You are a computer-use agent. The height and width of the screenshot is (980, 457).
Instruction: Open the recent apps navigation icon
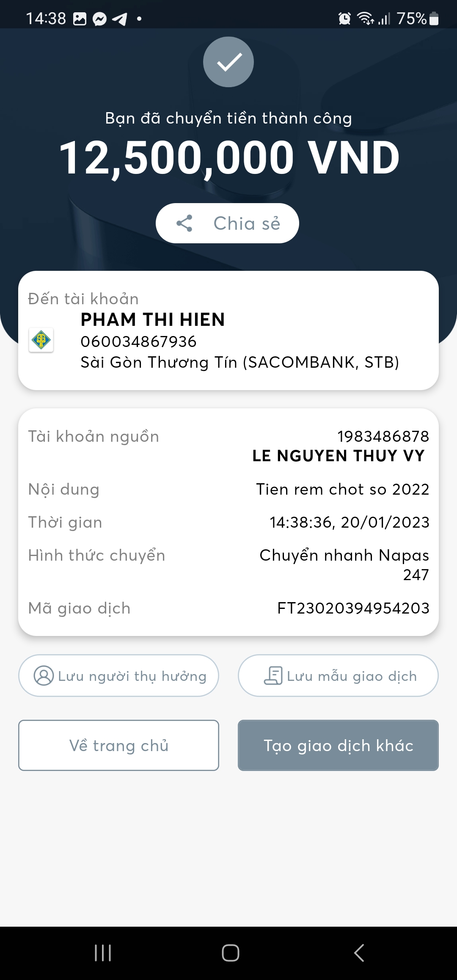103,953
